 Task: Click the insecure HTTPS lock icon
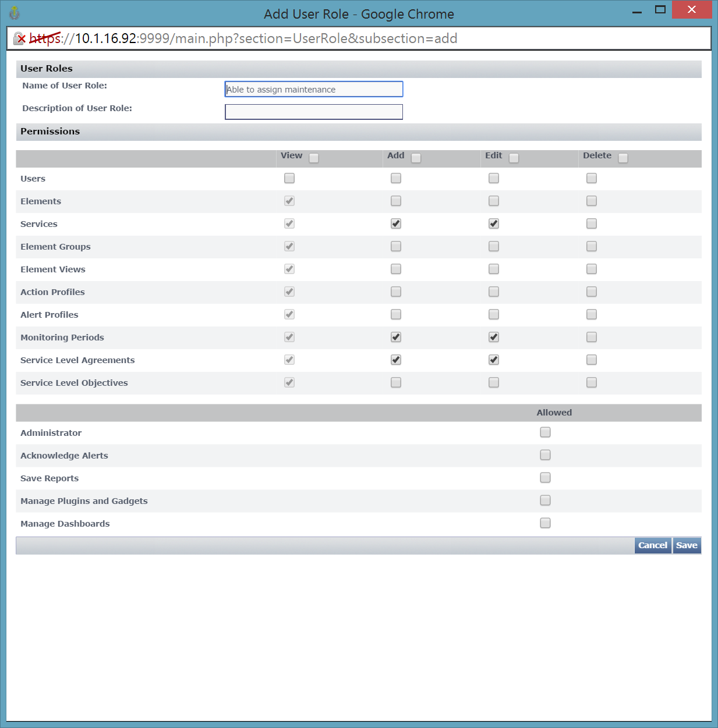coord(19,38)
